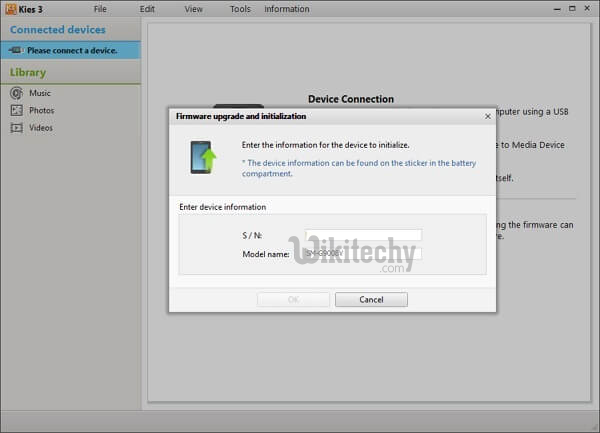Open the Edit menu
This screenshot has height=433, width=600.
click(147, 9)
